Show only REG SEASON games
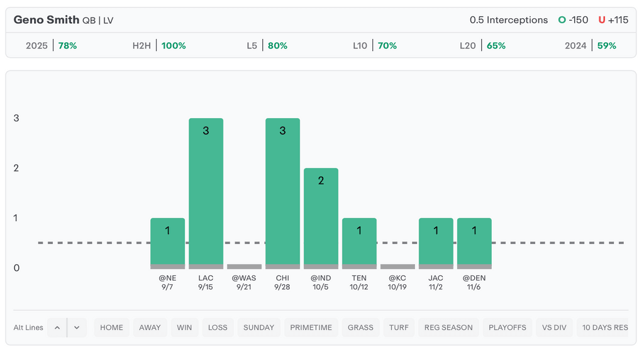The image size is (644, 354). coord(448,328)
